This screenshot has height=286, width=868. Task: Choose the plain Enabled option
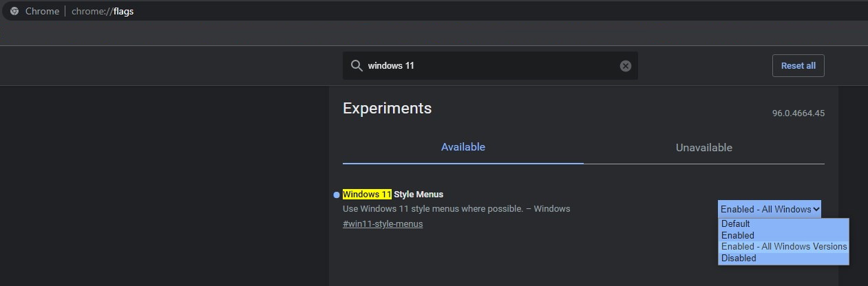coord(737,235)
